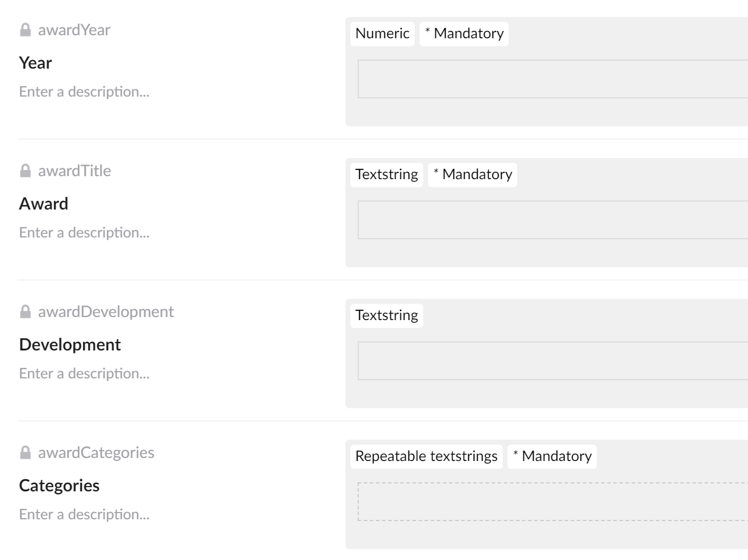This screenshot has height=560, width=748.
Task: Click the Categories property name
Action: click(x=59, y=486)
